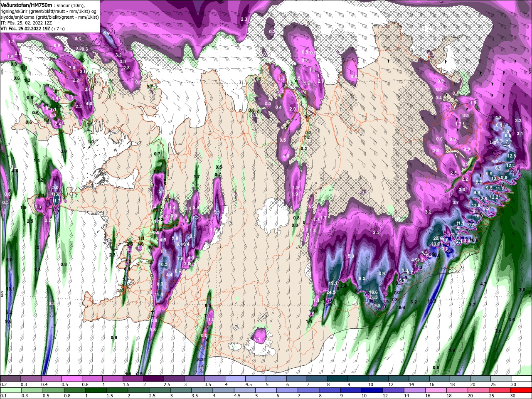The image size is (532, 399).
Task: Click the '(+7 h)' forecast offset text
Action: point(59,29)
